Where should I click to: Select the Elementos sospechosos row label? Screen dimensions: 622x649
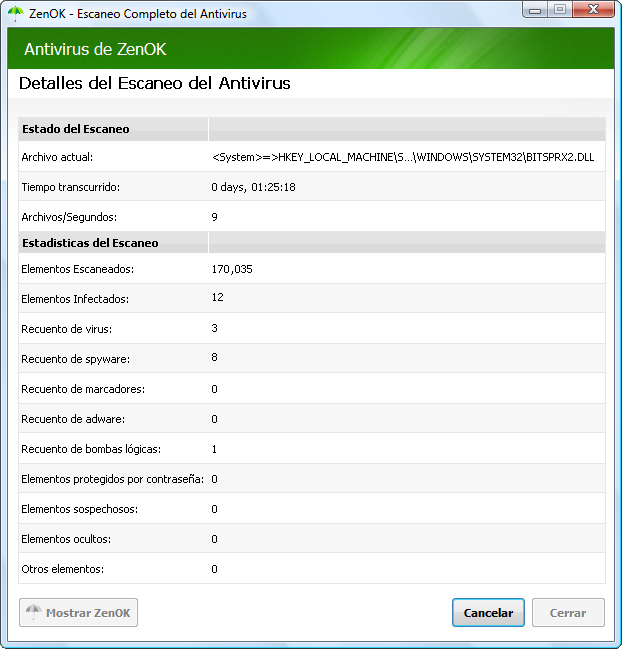pyautogui.click(x=80, y=509)
